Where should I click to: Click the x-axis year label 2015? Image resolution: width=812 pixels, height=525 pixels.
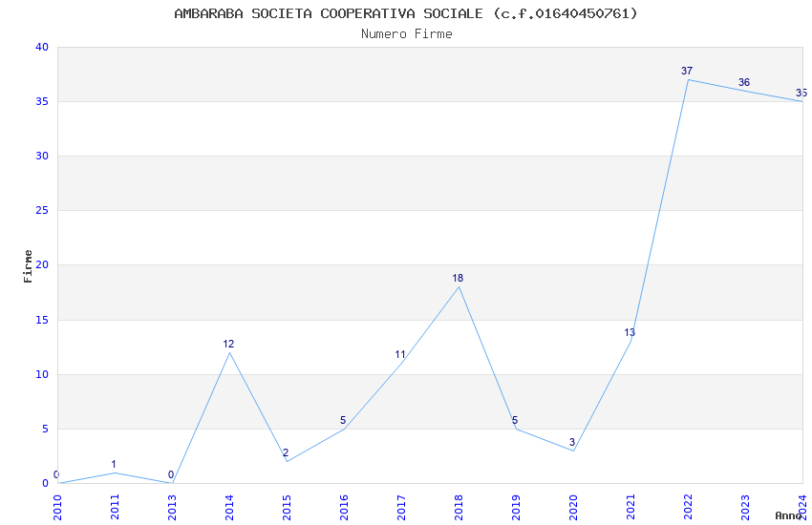point(287,508)
